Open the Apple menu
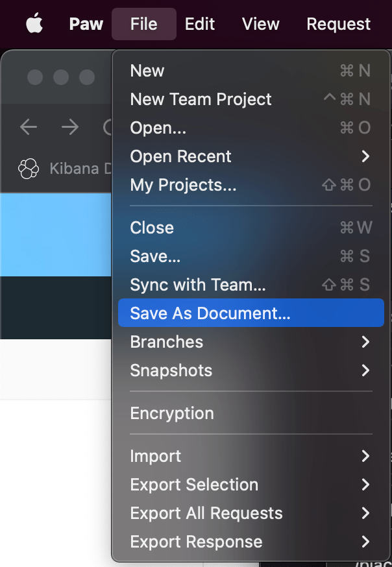This screenshot has height=567, width=392. [34, 24]
